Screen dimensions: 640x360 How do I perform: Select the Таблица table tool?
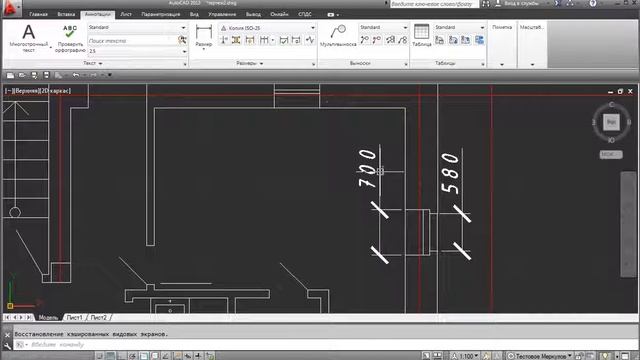[421, 36]
